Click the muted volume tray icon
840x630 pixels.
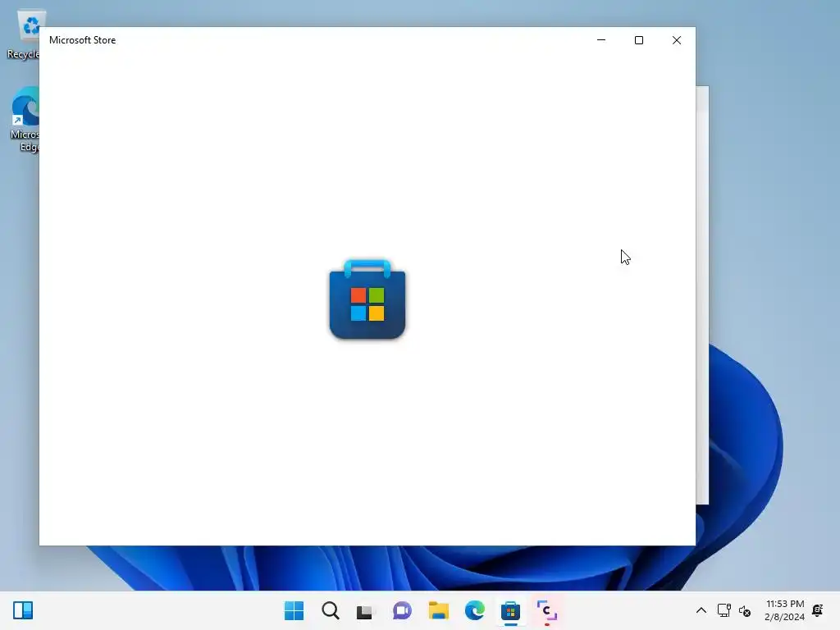tap(745, 610)
